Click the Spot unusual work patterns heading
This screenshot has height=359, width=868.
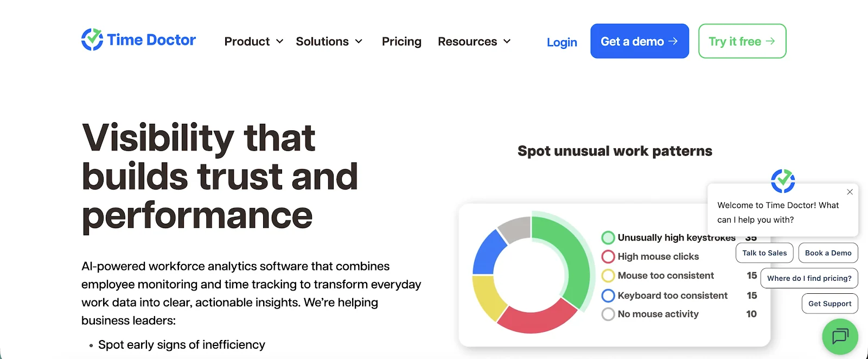[615, 151]
